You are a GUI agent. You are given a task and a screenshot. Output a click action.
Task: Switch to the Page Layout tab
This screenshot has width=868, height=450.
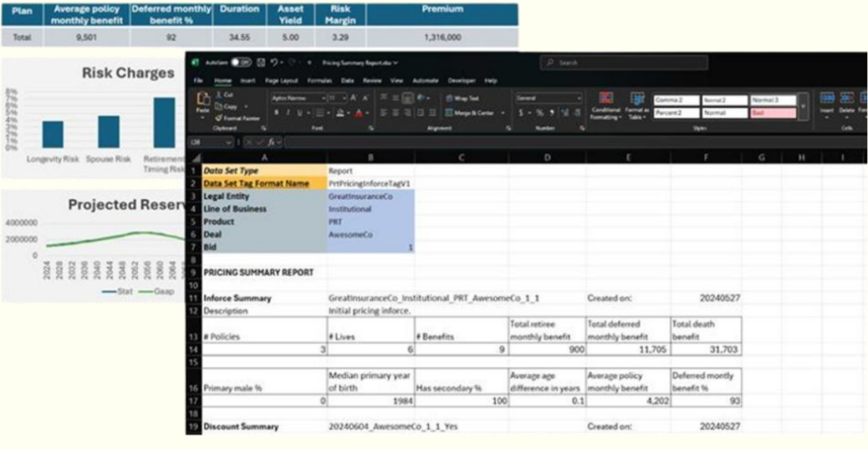pos(281,81)
